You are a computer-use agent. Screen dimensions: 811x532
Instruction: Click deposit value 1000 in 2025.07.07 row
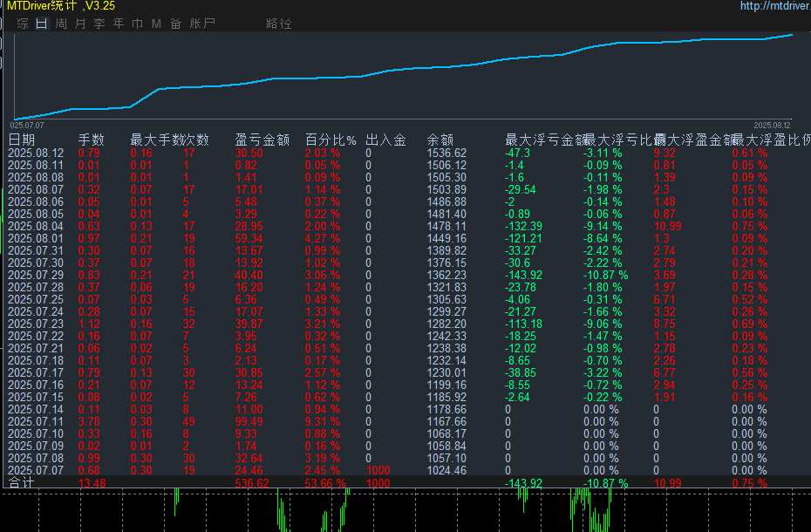click(x=378, y=470)
